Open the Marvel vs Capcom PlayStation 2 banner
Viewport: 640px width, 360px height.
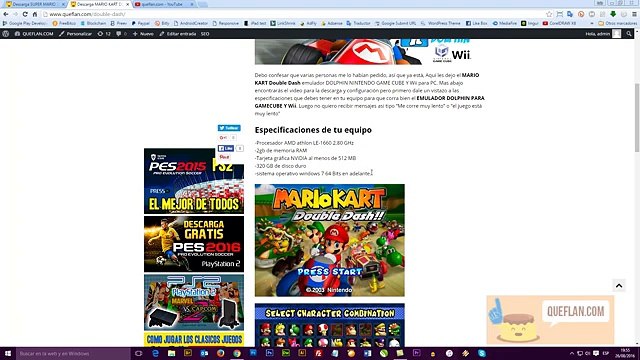click(x=194, y=302)
